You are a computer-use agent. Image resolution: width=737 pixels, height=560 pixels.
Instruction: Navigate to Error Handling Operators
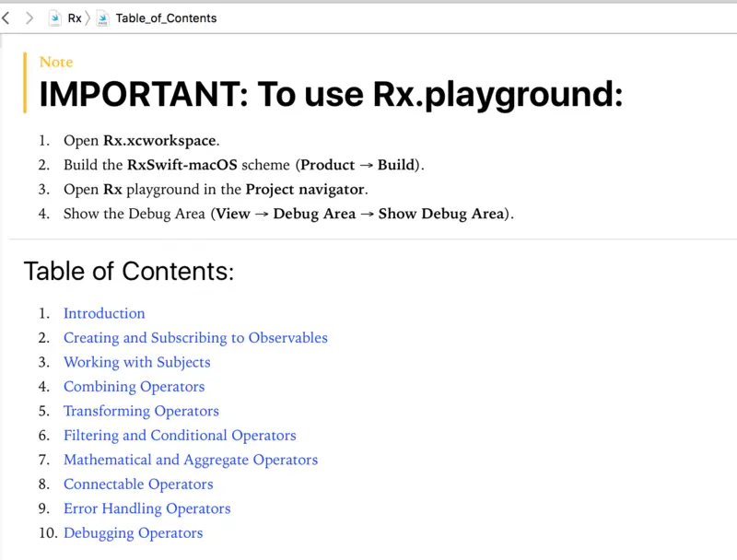click(x=147, y=508)
